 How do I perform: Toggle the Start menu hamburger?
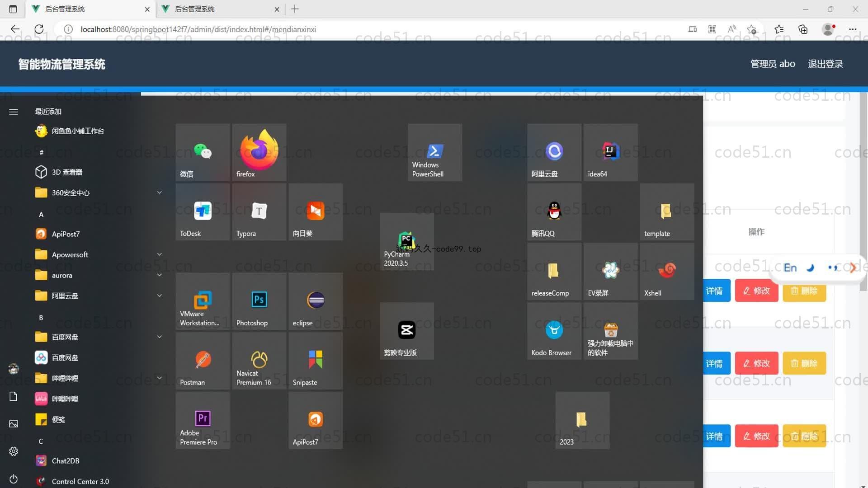[14, 112]
